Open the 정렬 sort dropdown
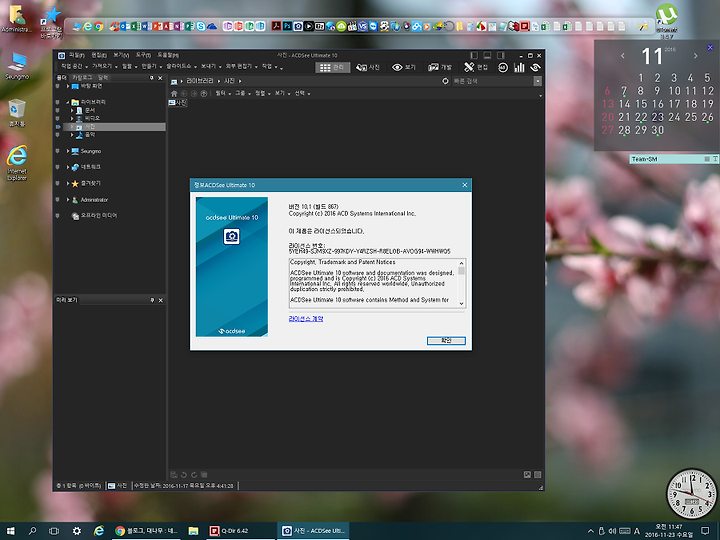The height and width of the screenshot is (540, 720). tap(263, 93)
